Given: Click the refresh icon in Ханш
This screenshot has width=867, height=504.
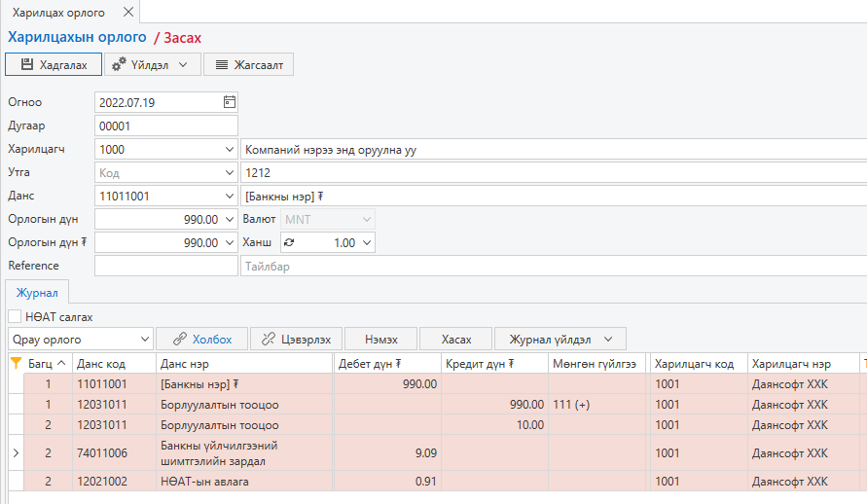Looking at the screenshot, I should coord(289,242).
